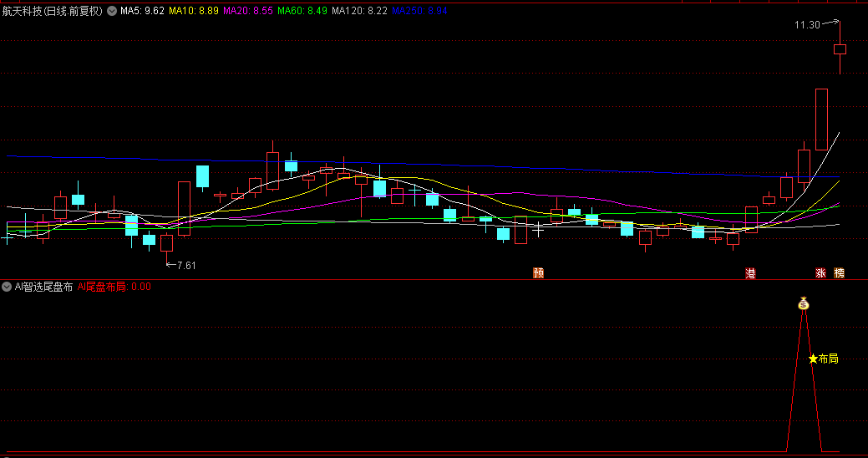Click the 港 marker icon
This screenshot has height=458, width=868.
coord(751,272)
